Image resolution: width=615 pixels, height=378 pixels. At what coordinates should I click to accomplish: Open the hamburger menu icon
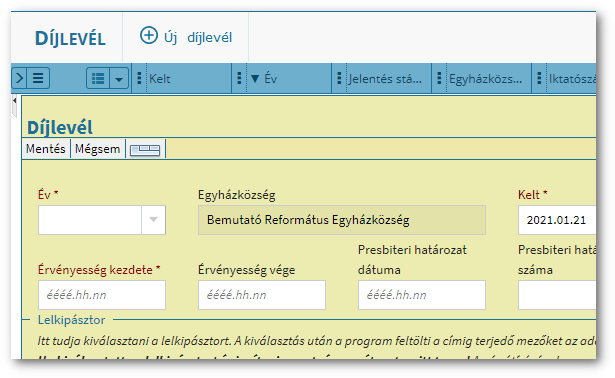38,78
